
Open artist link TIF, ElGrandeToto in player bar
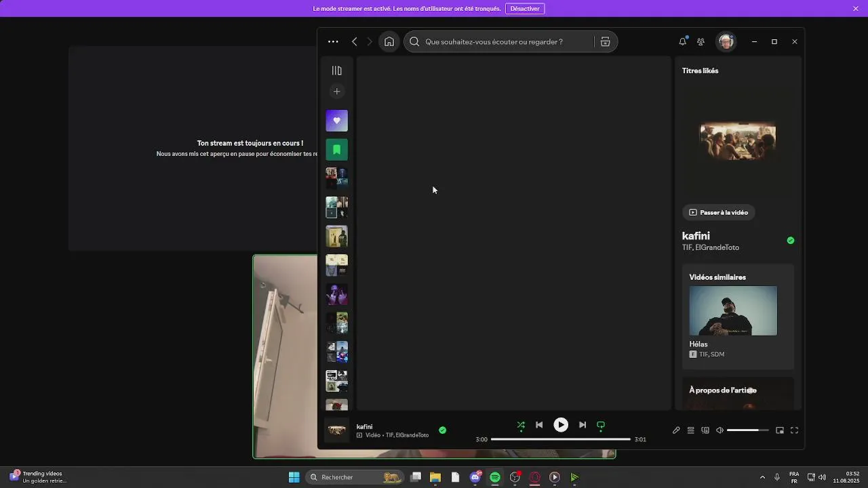(x=407, y=435)
